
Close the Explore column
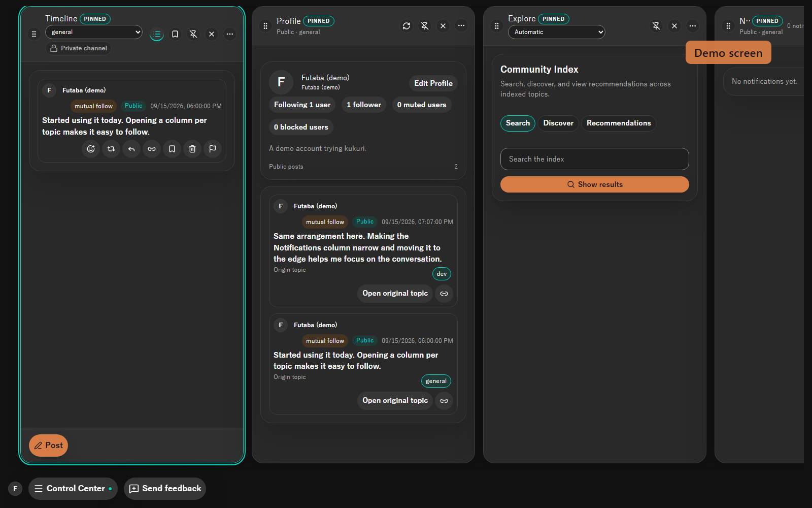click(x=674, y=26)
